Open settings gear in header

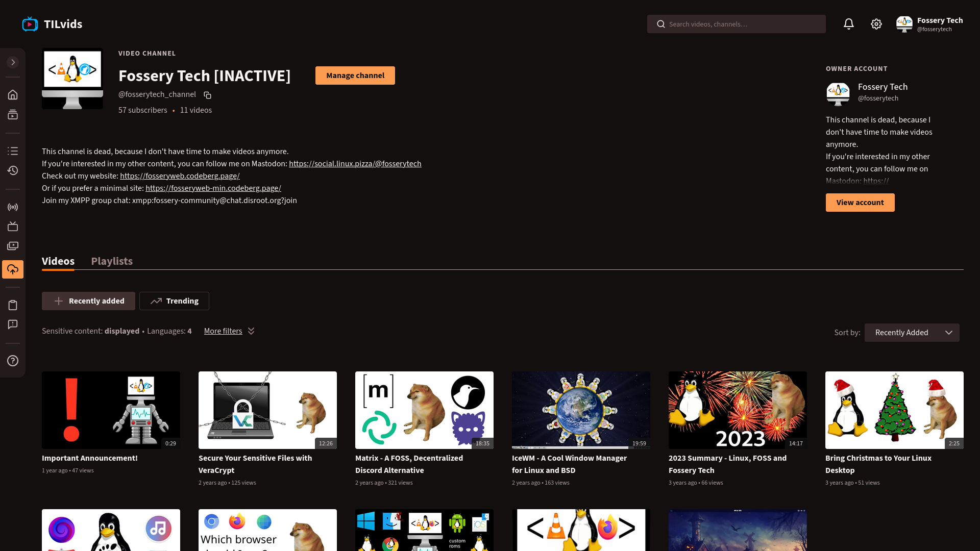click(876, 24)
